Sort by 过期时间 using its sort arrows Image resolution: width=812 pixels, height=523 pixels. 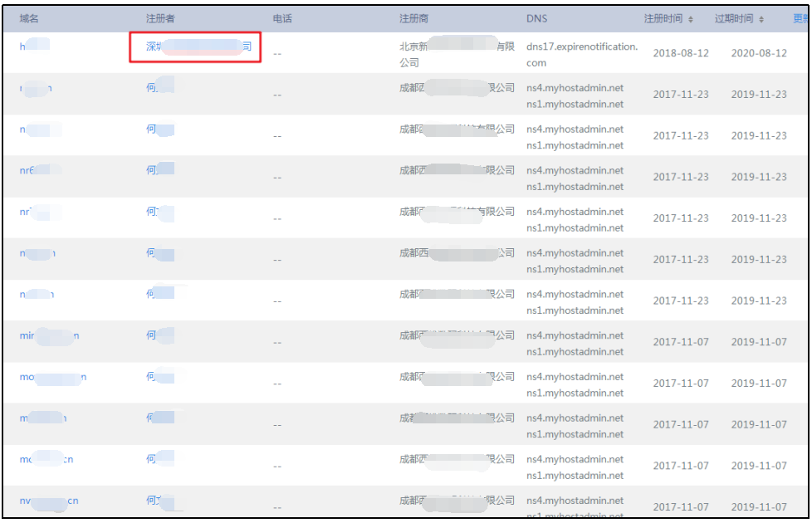tap(761, 19)
